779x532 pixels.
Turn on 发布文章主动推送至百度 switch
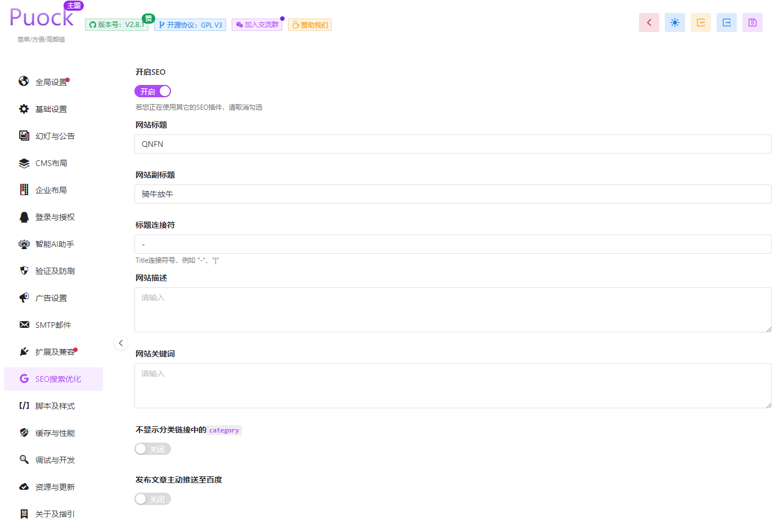coord(152,499)
